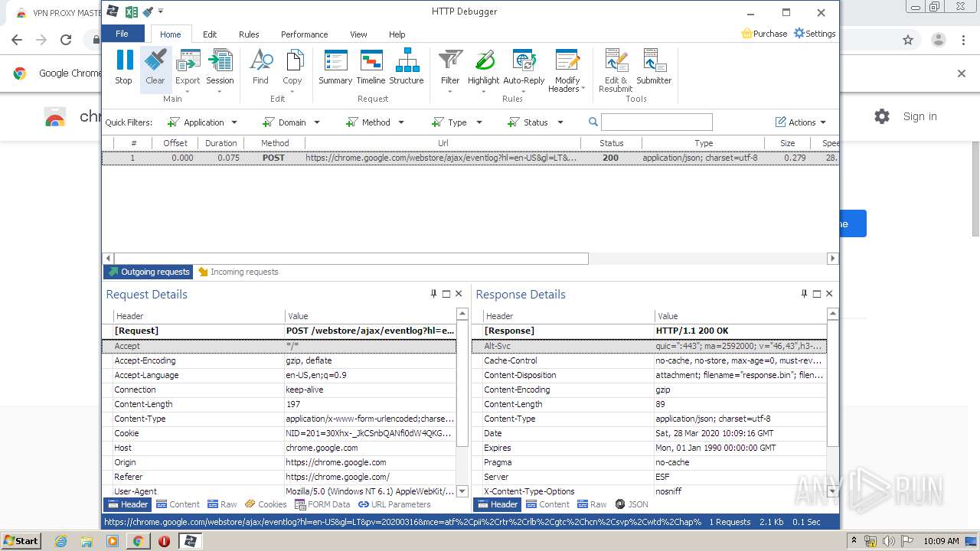Switch to the Edit ribbon tab

point(210,34)
